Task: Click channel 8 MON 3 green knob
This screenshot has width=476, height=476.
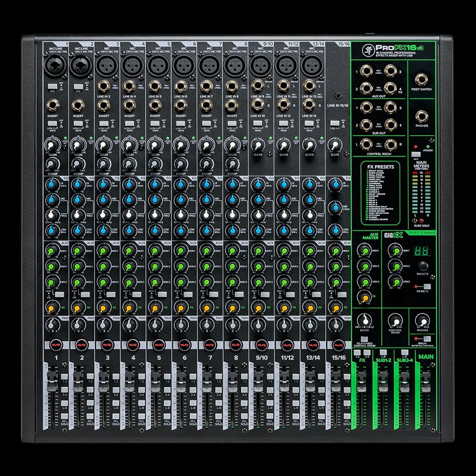Action: 232,282
